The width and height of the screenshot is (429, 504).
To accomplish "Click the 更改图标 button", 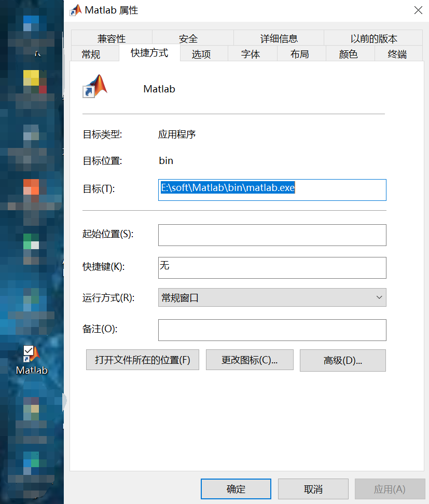I will tap(250, 360).
